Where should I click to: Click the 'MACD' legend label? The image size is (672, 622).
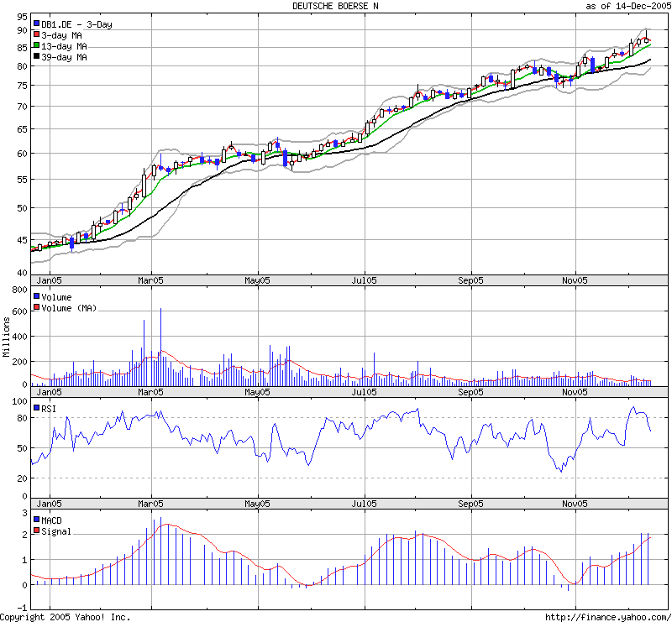pyautogui.click(x=51, y=520)
